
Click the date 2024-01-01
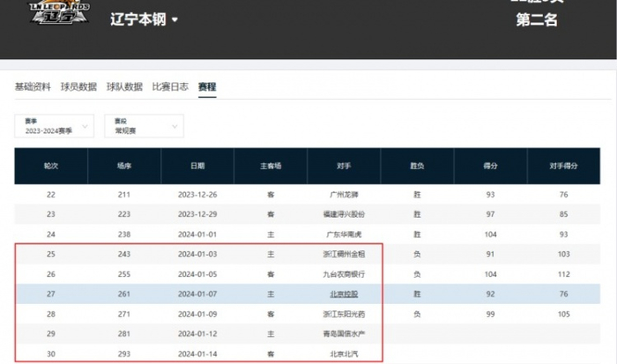197,234
